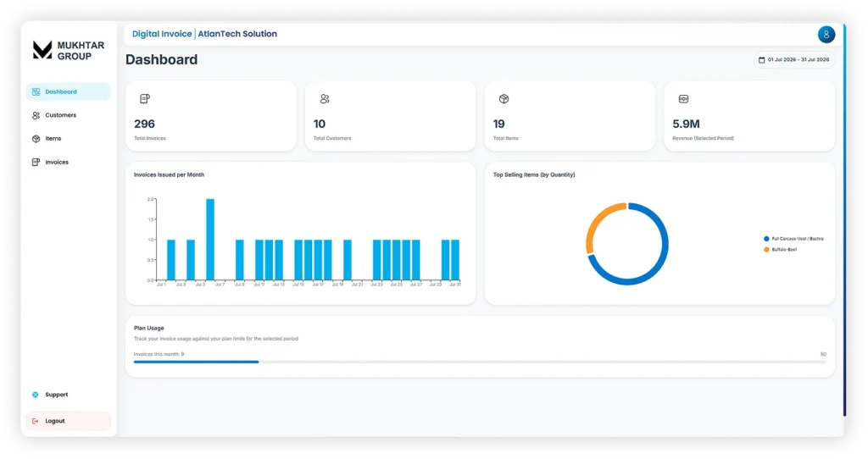Open the Items sidebar page
868x459 pixels.
(68, 139)
